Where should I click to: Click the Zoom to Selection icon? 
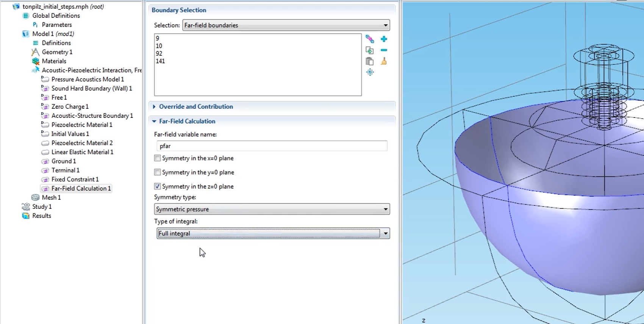370,72
